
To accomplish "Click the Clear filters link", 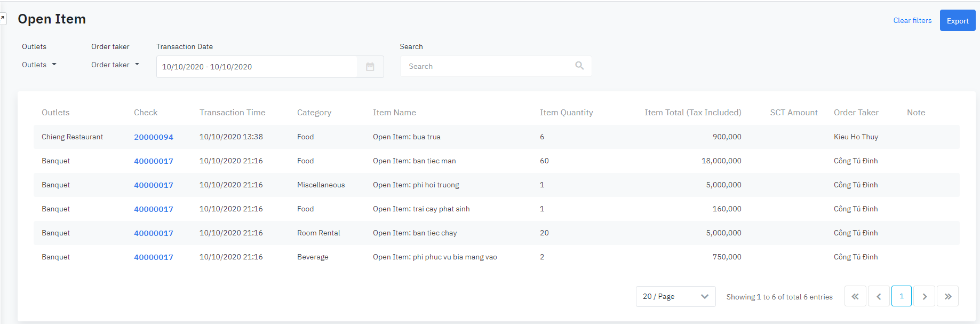I will click(912, 20).
